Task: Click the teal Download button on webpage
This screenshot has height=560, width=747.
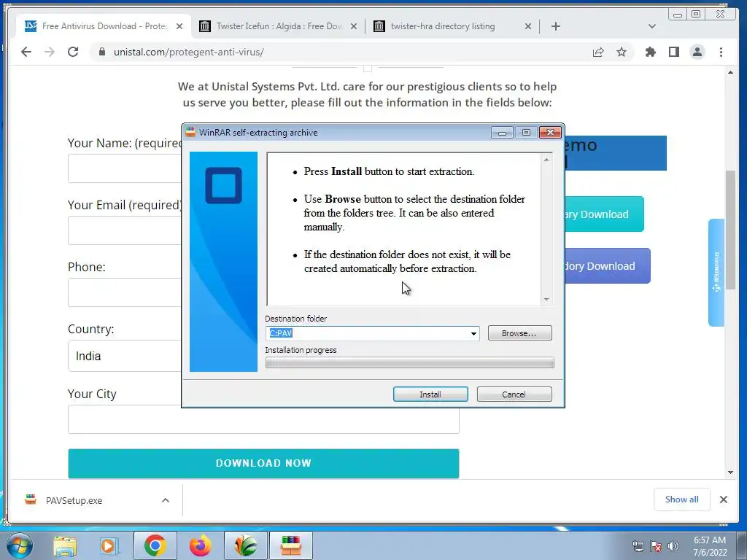Action: (604, 214)
